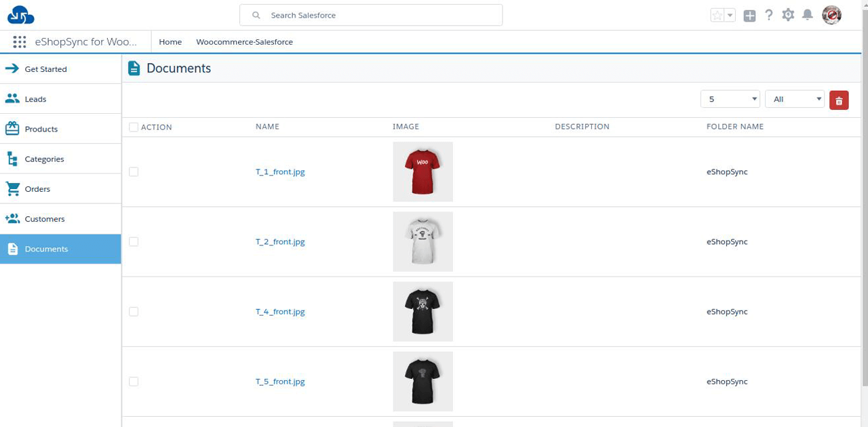The height and width of the screenshot is (427, 868).
Task: Expand the favorites list dropdown arrow
Action: [x=730, y=16]
